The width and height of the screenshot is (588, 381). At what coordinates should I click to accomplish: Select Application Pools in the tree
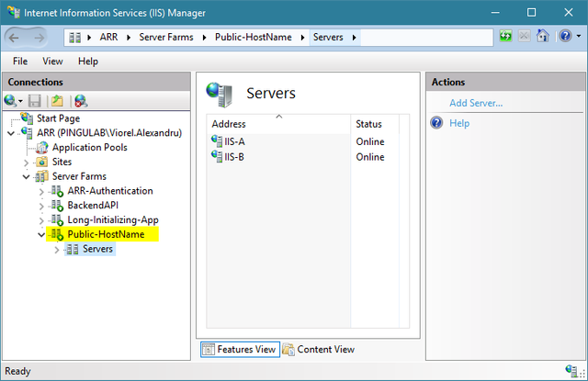[x=90, y=147]
